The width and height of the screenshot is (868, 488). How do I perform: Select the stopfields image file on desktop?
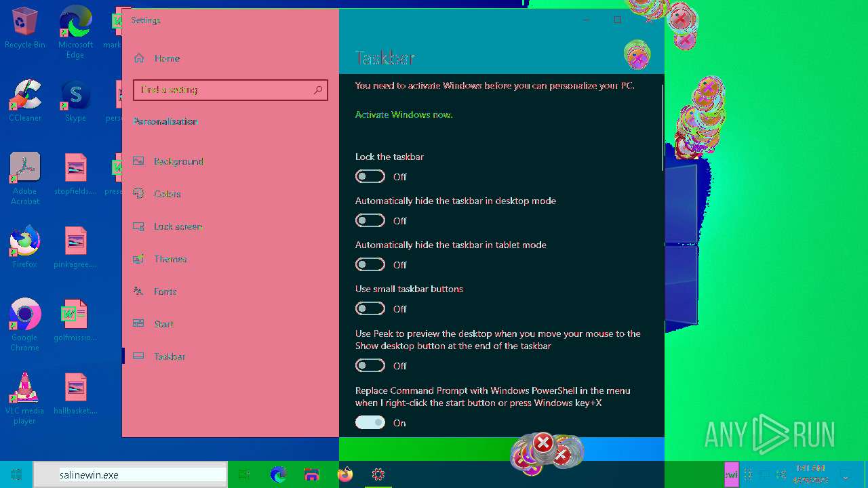coord(75,174)
